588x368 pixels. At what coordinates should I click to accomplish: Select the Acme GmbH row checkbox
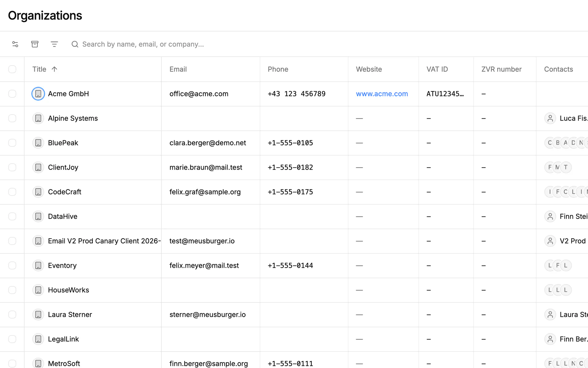click(x=12, y=94)
